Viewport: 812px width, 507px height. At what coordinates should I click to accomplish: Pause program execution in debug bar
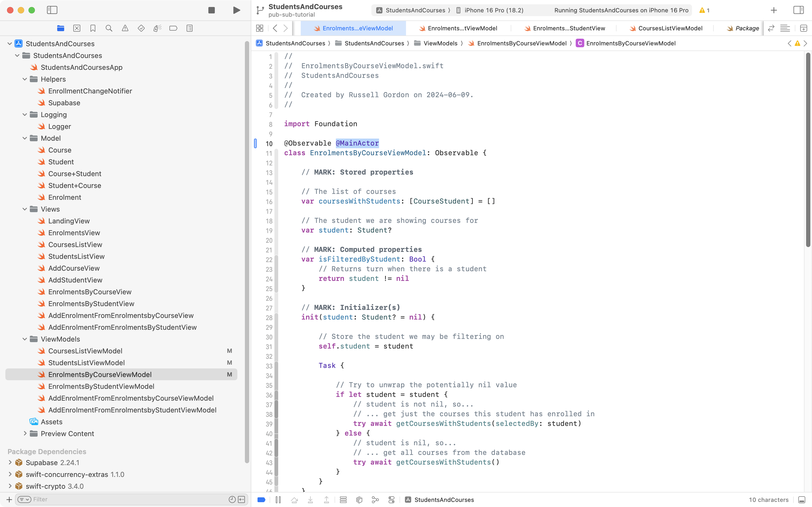pos(278,500)
